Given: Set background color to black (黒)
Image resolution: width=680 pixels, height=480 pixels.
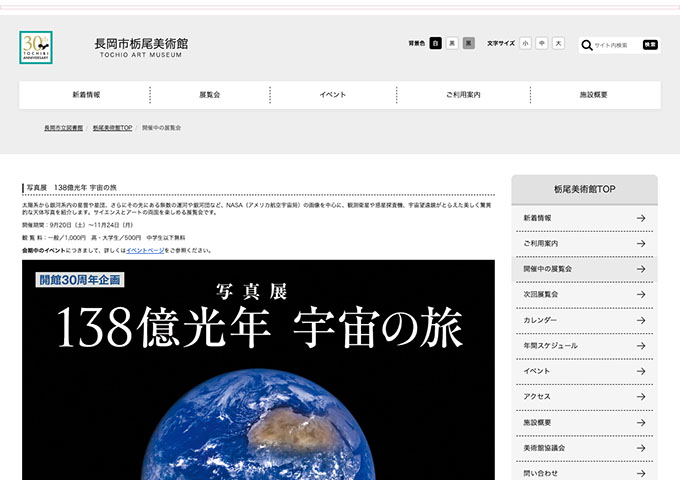Looking at the screenshot, I should (x=452, y=44).
